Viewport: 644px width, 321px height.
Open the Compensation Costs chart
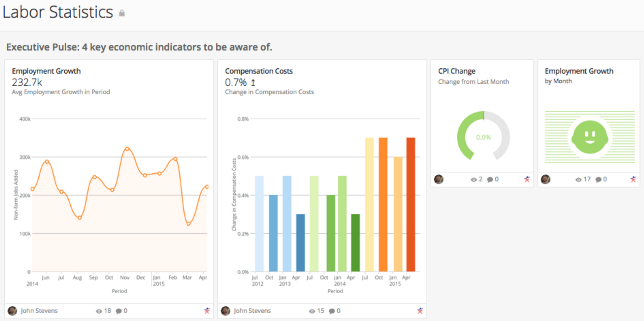[x=259, y=71]
